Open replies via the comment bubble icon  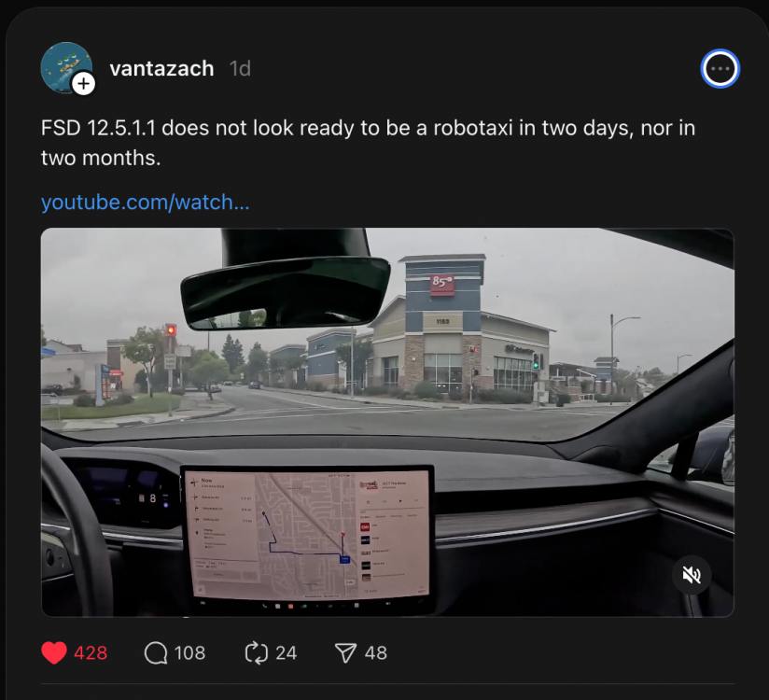pos(156,653)
